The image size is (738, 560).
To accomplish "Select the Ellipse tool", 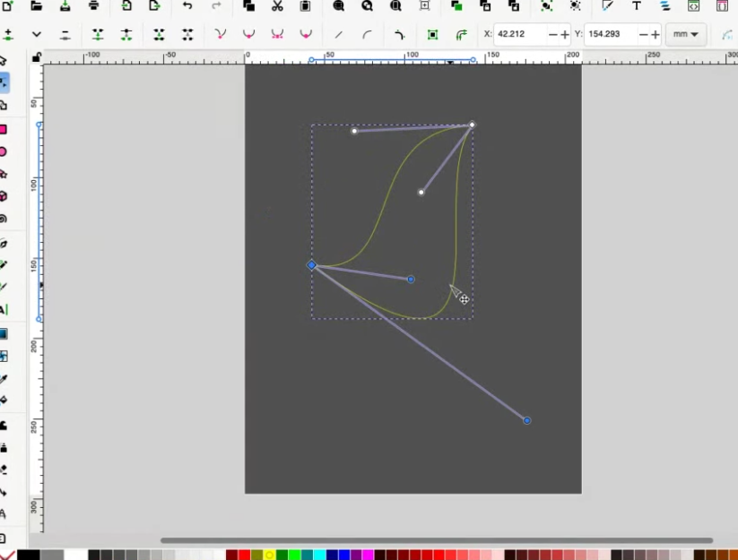I will (4, 151).
